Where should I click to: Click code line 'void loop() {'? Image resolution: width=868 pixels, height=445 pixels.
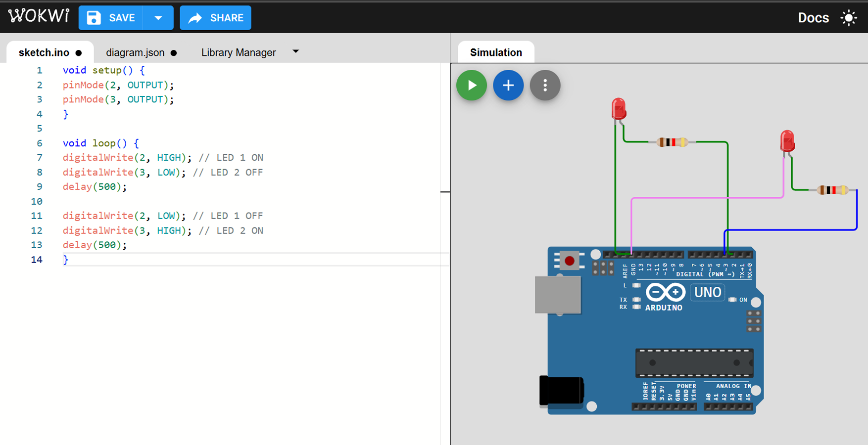tap(100, 143)
